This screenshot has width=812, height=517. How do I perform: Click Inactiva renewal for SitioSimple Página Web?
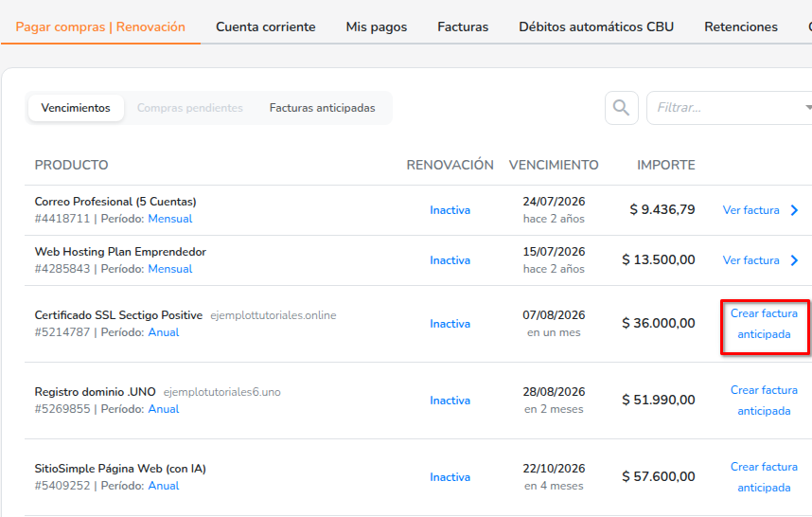450,477
